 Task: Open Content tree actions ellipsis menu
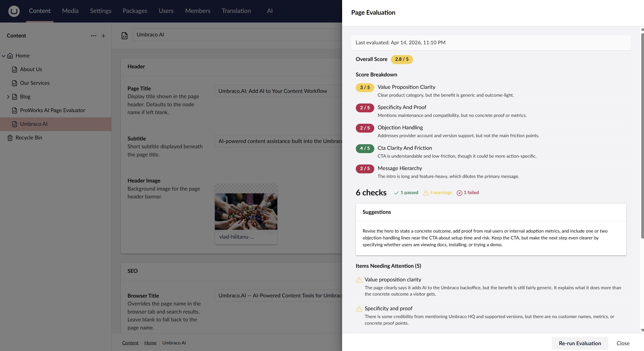tap(94, 36)
